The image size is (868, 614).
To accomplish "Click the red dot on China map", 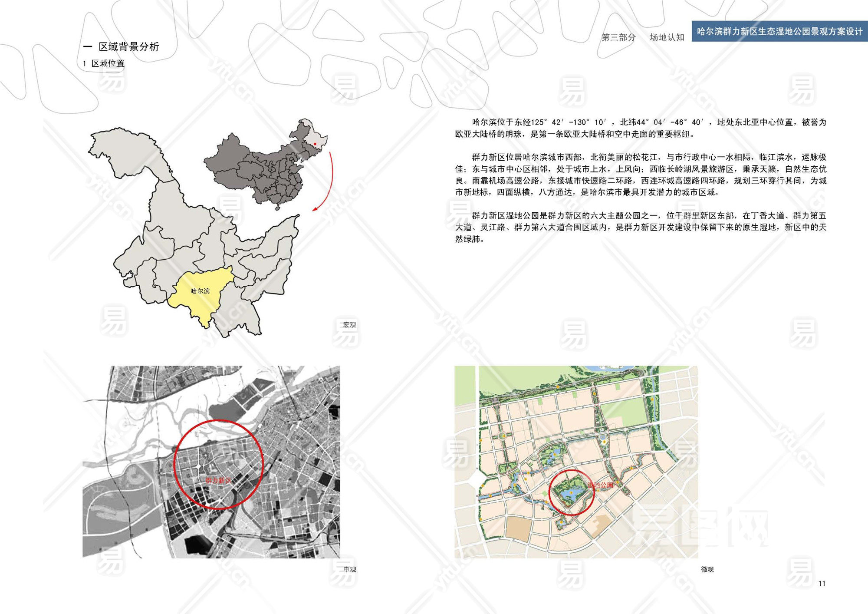I will (315, 144).
